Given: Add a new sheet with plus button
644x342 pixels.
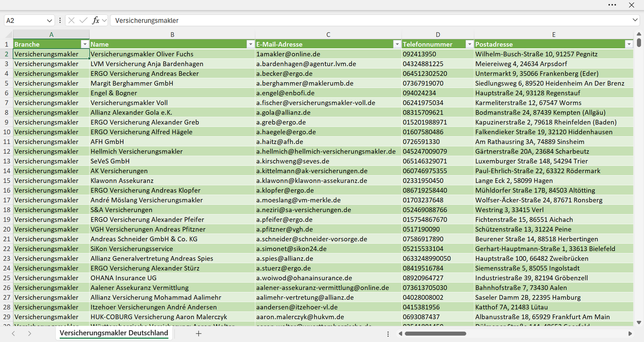Looking at the screenshot, I should [199, 333].
